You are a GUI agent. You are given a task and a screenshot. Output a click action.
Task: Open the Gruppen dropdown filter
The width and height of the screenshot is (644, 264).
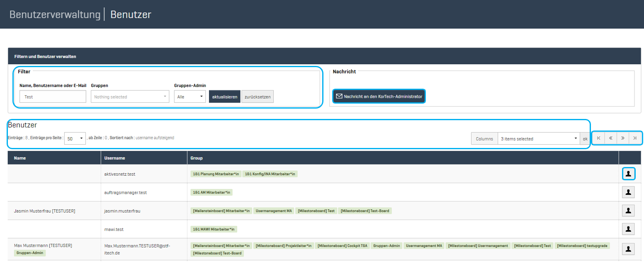[x=130, y=97]
